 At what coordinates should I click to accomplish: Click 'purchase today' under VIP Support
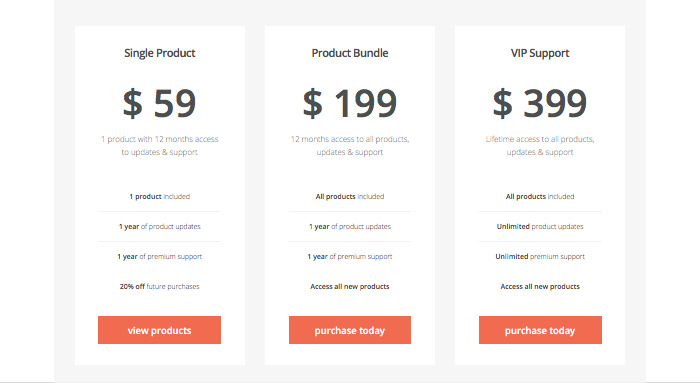[x=540, y=330]
